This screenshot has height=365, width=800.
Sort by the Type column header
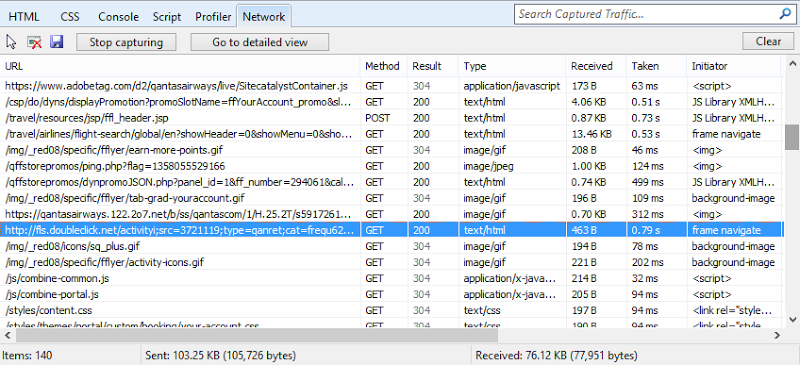(512, 66)
